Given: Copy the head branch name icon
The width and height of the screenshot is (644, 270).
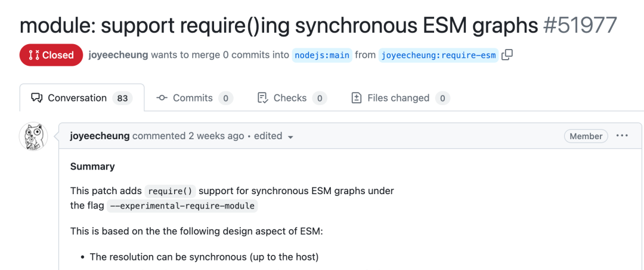Looking at the screenshot, I should [x=507, y=55].
